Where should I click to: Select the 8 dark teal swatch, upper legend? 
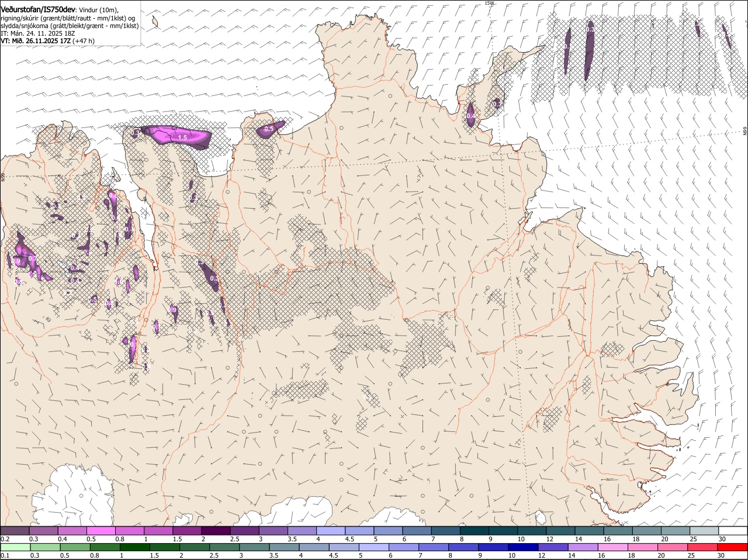coord(475,530)
